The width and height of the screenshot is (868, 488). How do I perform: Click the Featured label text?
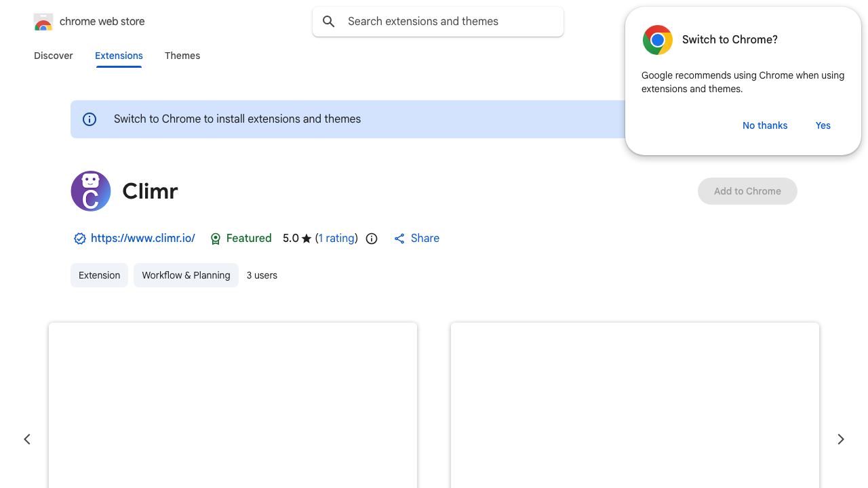coord(249,239)
